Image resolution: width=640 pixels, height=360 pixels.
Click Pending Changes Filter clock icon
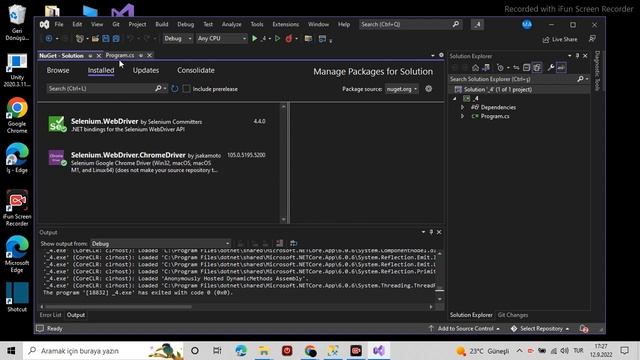500,68
